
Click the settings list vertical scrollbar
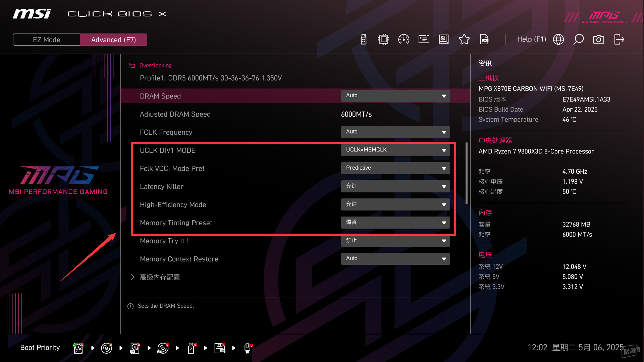(467, 173)
